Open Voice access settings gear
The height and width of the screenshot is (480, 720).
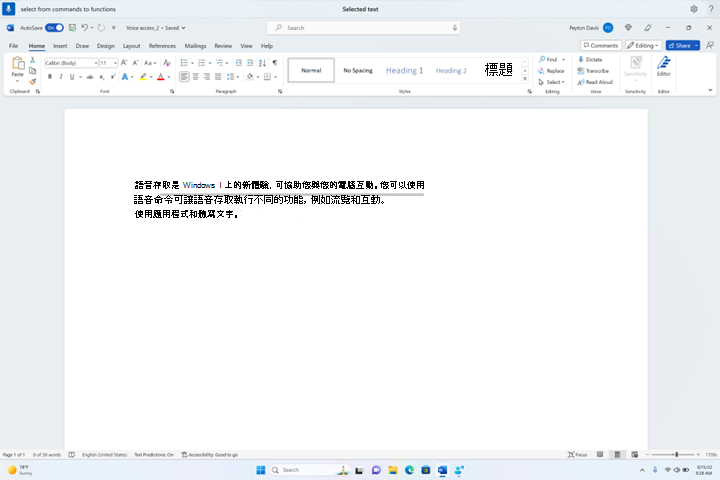(x=693, y=9)
